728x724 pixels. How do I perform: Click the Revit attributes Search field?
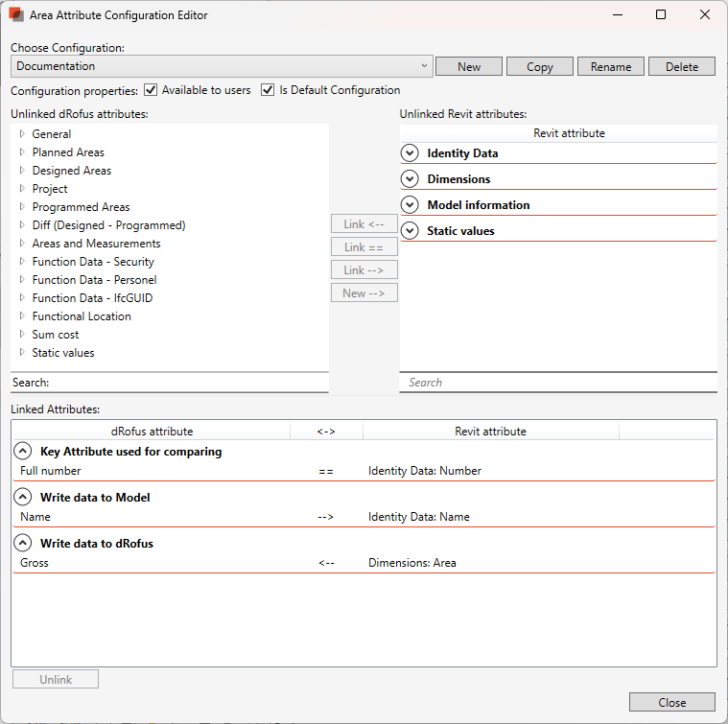pos(558,382)
